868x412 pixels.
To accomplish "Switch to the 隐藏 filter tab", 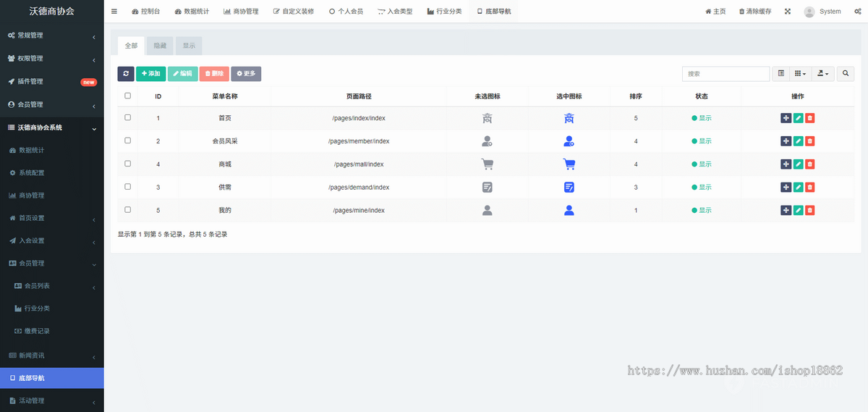I will [x=160, y=46].
